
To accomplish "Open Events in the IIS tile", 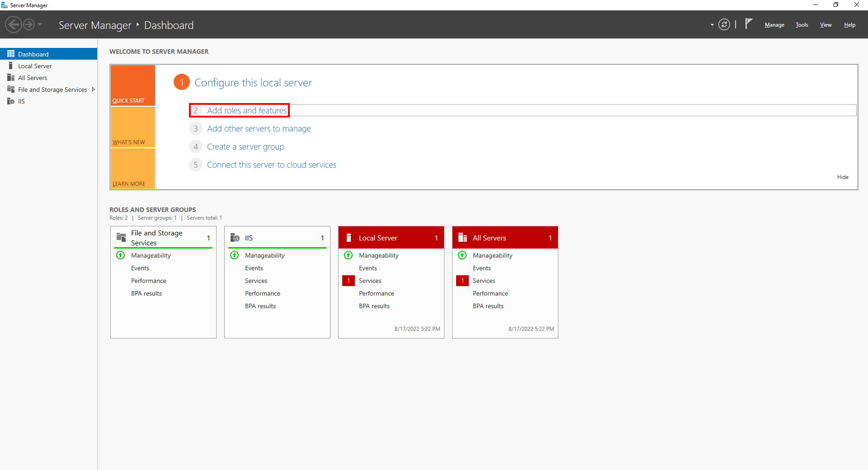I will click(254, 268).
